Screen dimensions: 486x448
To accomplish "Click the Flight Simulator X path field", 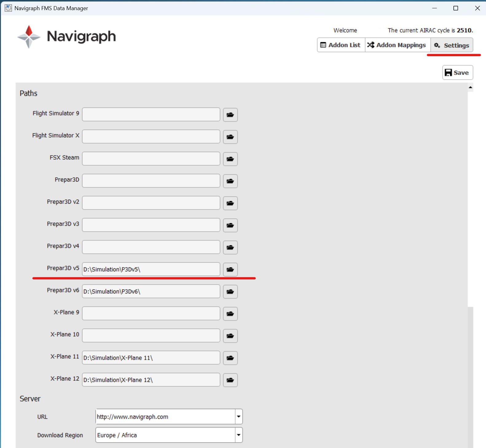I will pyautogui.click(x=151, y=137).
